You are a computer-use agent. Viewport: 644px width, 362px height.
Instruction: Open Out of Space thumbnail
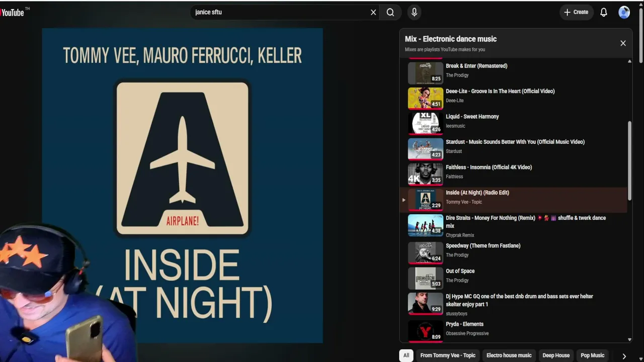[x=425, y=278]
